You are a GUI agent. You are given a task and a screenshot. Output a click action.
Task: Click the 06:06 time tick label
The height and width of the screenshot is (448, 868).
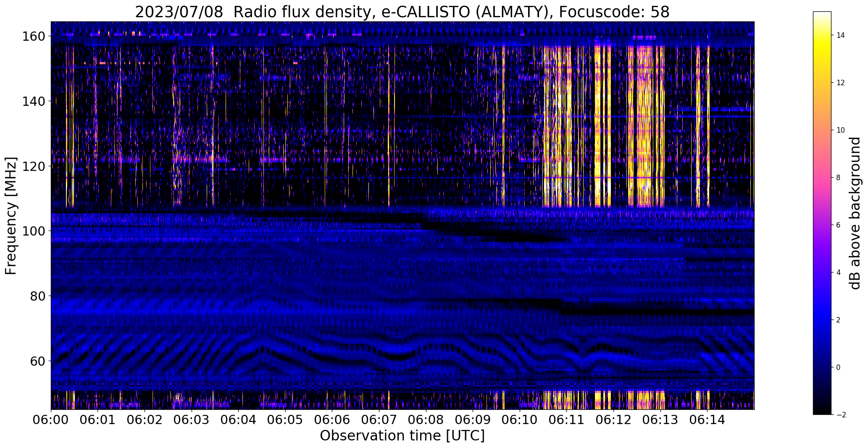[332, 420]
